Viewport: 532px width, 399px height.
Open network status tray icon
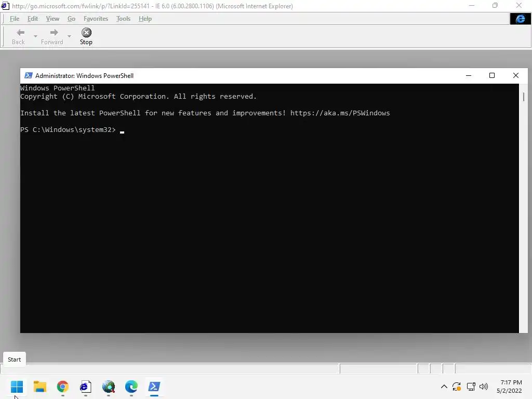coord(471,387)
